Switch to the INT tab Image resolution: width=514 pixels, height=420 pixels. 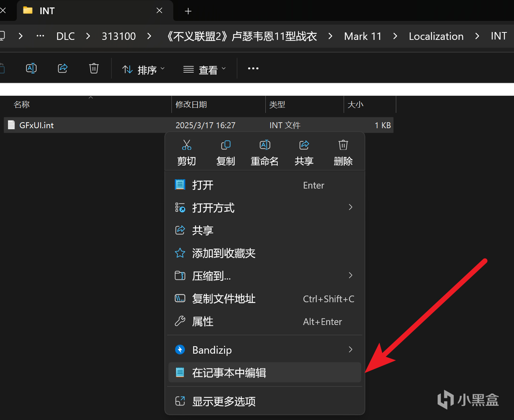(x=95, y=11)
